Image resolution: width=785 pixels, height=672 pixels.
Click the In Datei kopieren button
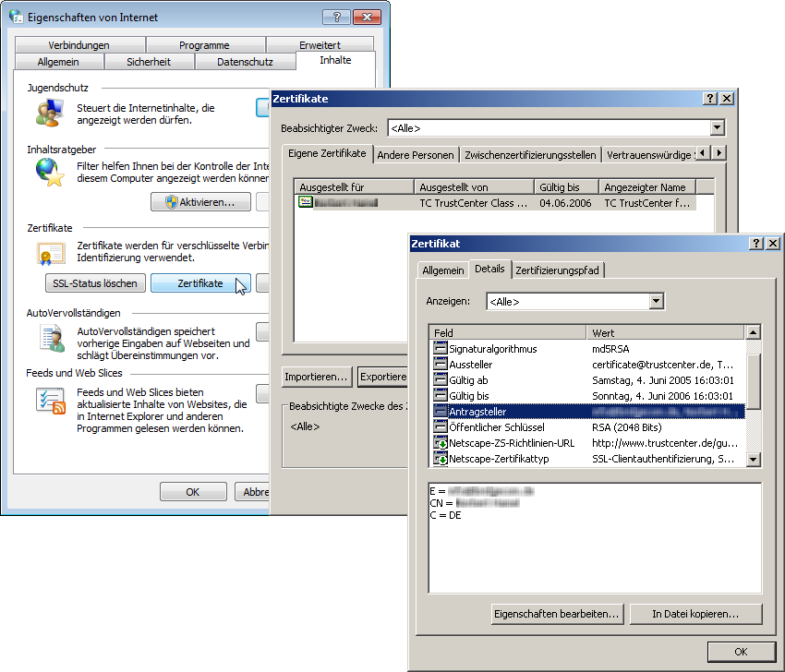coord(694,614)
